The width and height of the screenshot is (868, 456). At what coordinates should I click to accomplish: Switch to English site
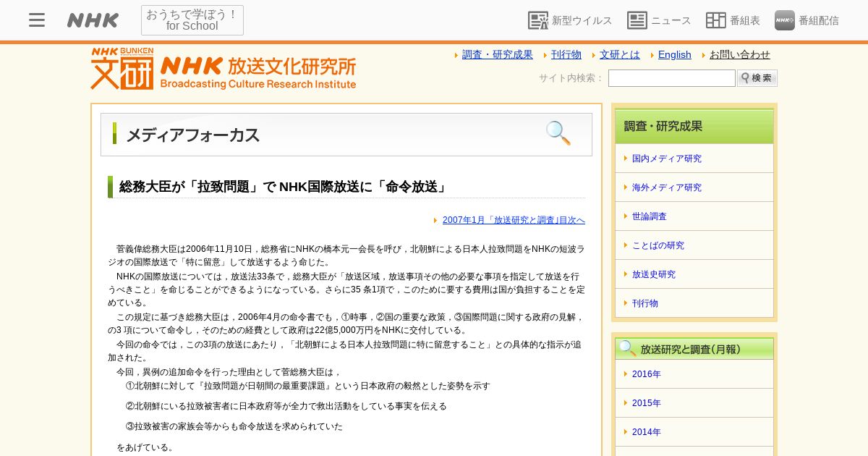tap(675, 54)
